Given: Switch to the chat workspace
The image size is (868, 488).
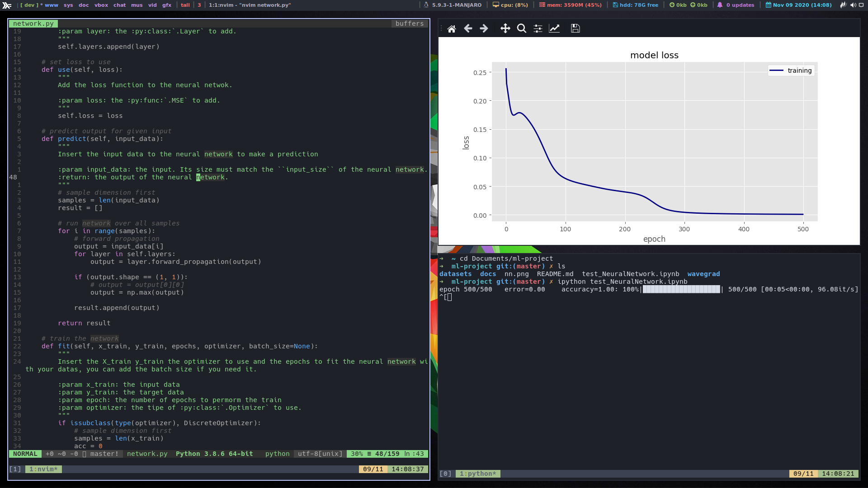Looking at the screenshot, I should click(119, 5).
